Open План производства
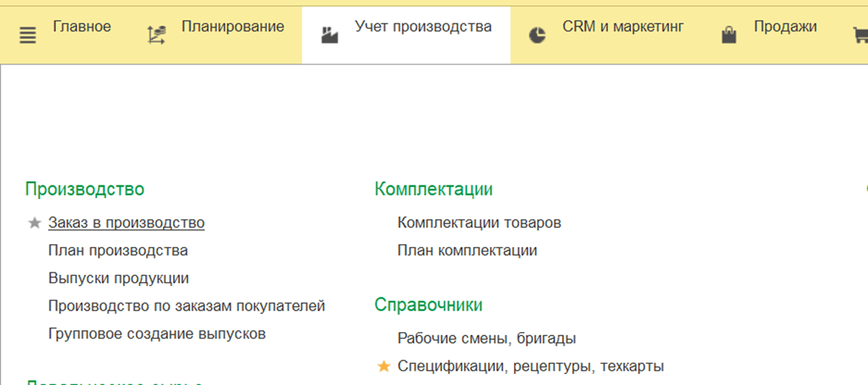 [x=118, y=251]
